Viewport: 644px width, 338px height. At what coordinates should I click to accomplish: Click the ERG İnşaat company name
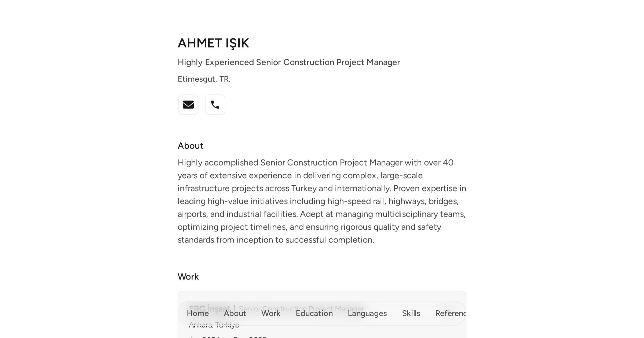(x=209, y=309)
